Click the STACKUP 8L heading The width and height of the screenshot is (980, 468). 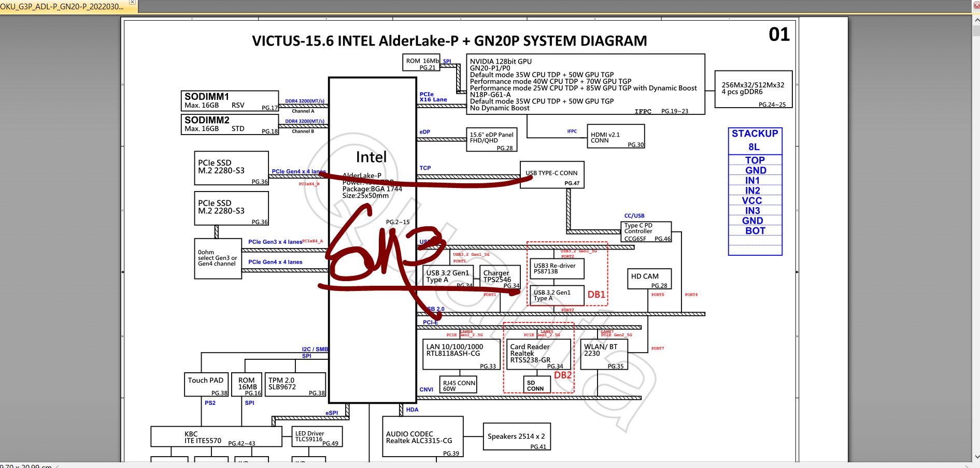point(755,140)
